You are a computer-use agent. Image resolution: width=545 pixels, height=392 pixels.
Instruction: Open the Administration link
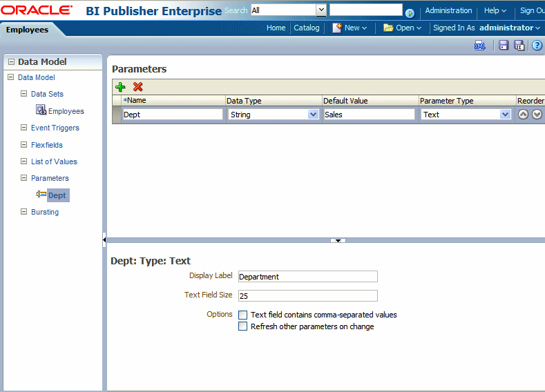coord(448,11)
